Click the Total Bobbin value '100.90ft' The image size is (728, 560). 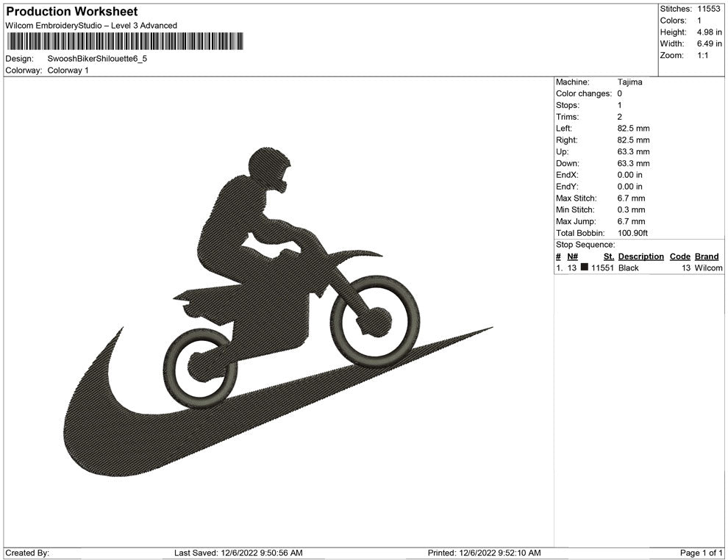click(x=632, y=233)
